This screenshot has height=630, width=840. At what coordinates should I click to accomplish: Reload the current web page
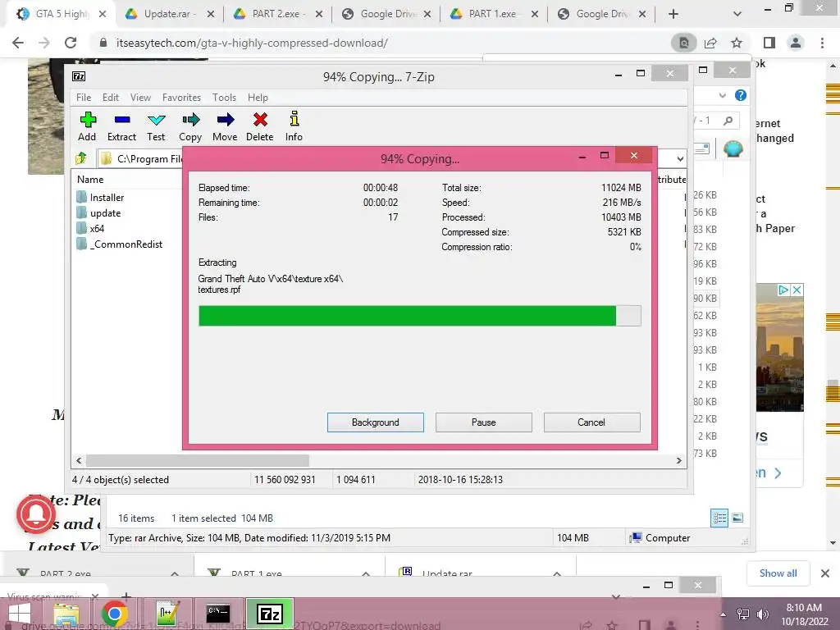[71, 43]
